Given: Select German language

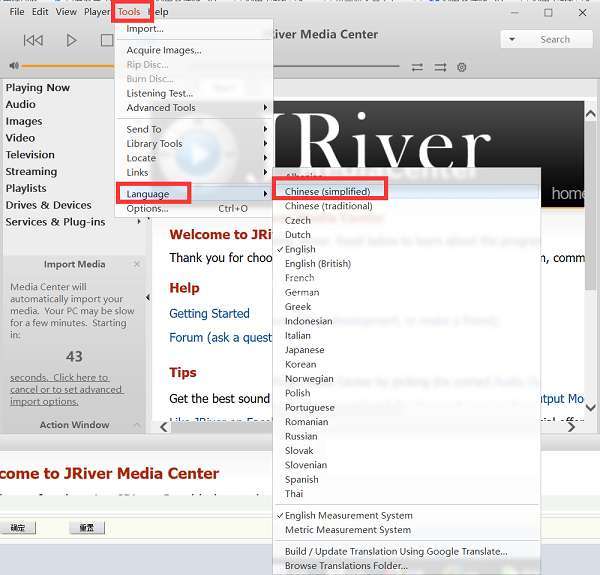Looking at the screenshot, I should click(x=406, y=292).
